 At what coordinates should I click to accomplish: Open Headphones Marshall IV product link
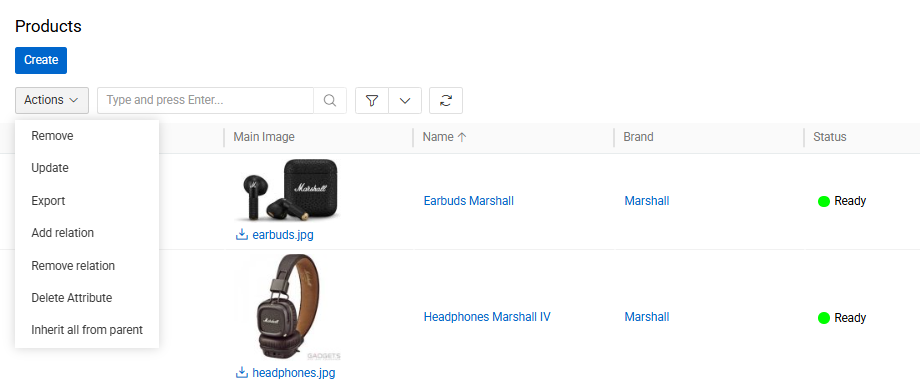coord(487,317)
